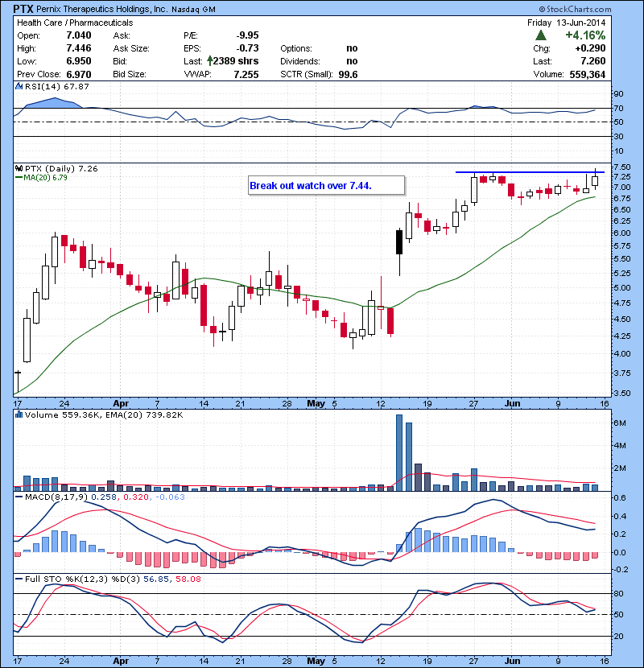Image resolution: width=644 pixels, height=668 pixels.
Task: Click the Open value 7.040
Action: click(78, 35)
